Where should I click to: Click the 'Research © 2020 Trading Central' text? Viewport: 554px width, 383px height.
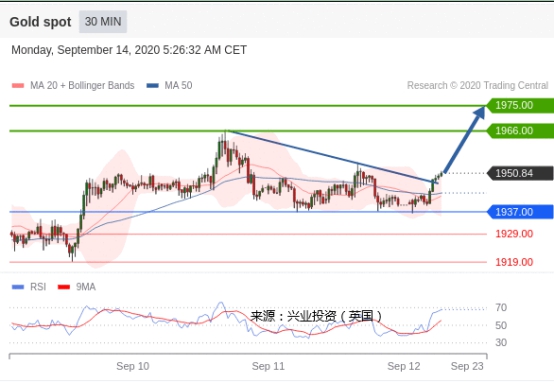478,86
